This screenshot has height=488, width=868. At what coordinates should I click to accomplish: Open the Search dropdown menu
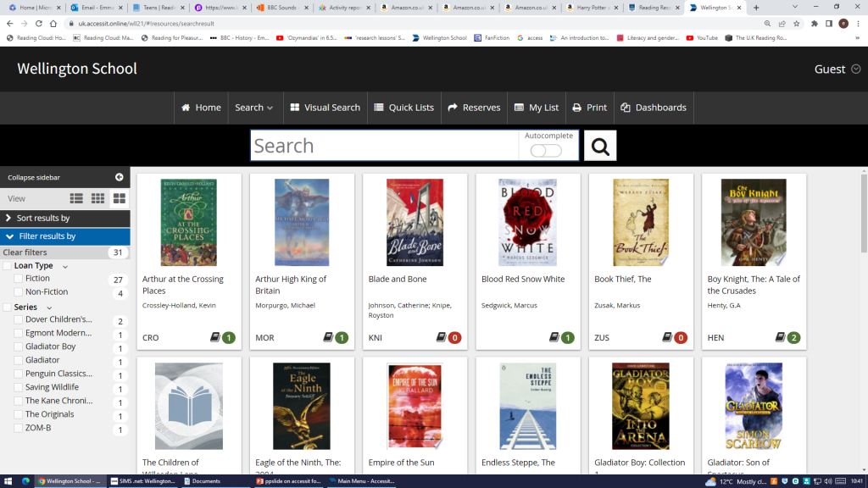click(254, 108)
